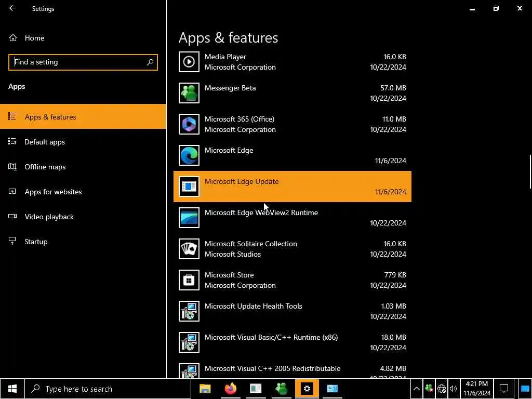Click the Microsoft Edge Update icon

pos(189,187)
